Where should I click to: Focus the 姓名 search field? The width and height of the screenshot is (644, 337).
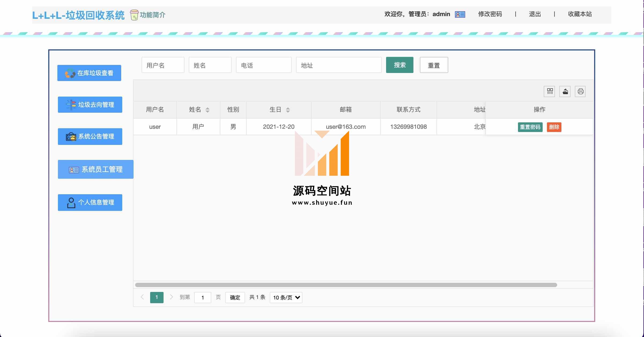(210, 65)
